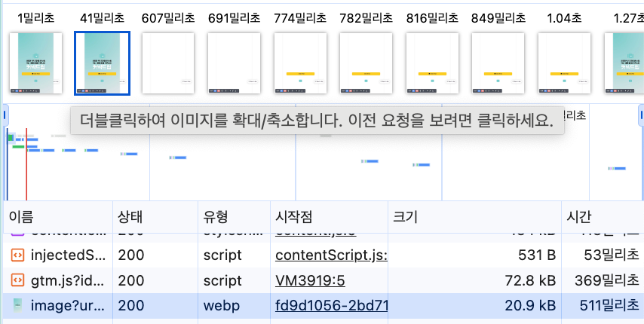Click the script type cell of gtm.js row

(x=234, y=280)
